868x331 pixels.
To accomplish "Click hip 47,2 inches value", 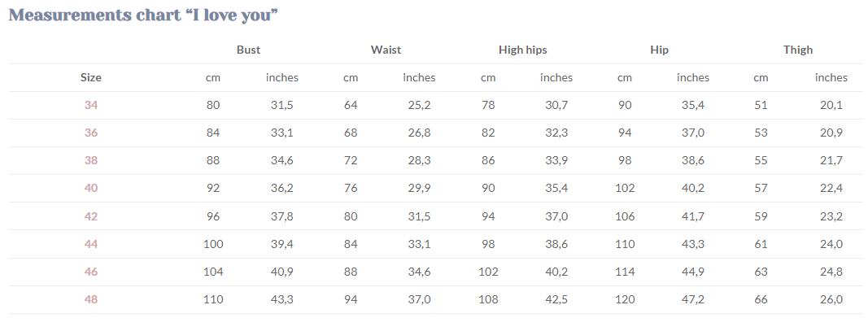I will (693, 298).
